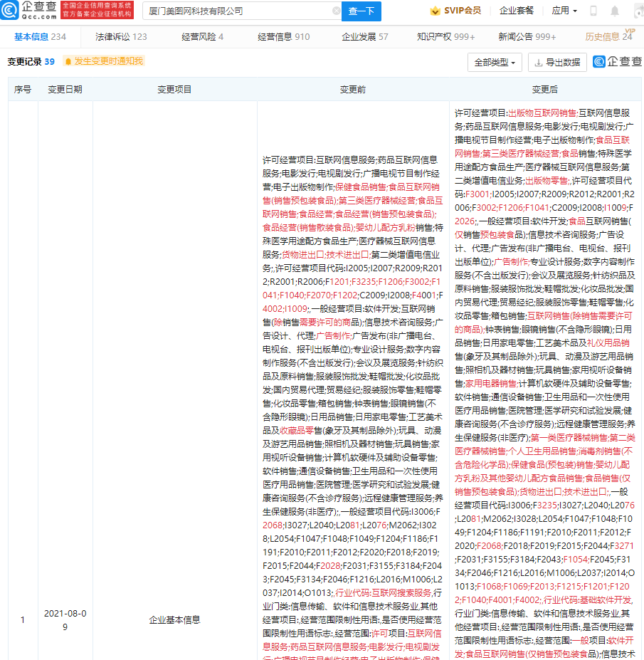The width and height of the screenshot is (644, 660).
Task: Open the 企业套餐 link
Action: click(516, 11)
